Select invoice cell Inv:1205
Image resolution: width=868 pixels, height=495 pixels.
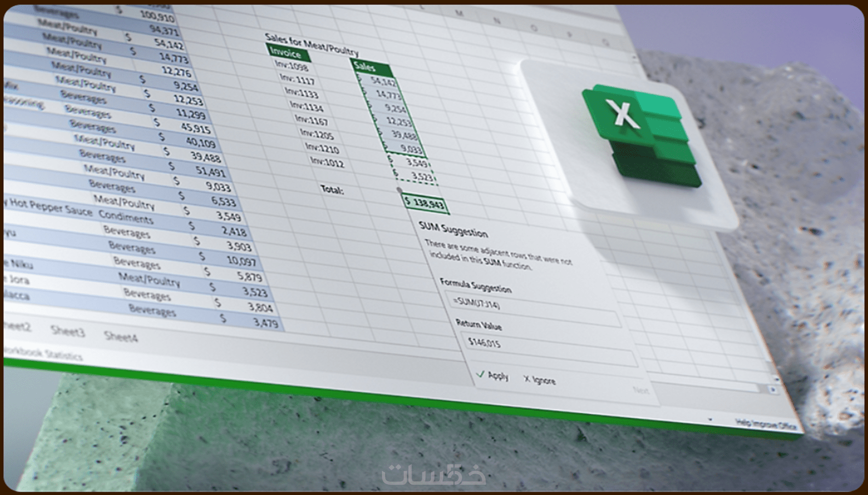317,134
